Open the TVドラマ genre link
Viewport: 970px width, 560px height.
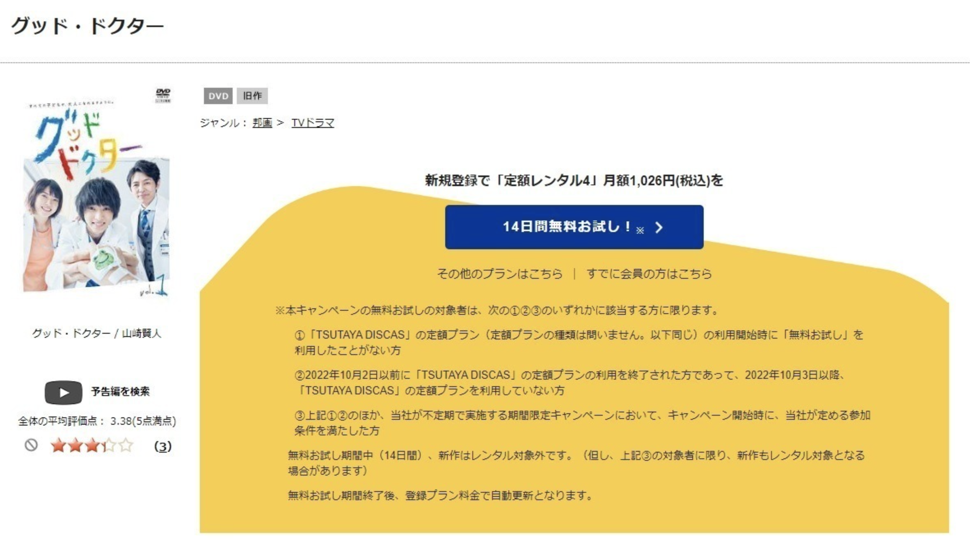[313, 123]
